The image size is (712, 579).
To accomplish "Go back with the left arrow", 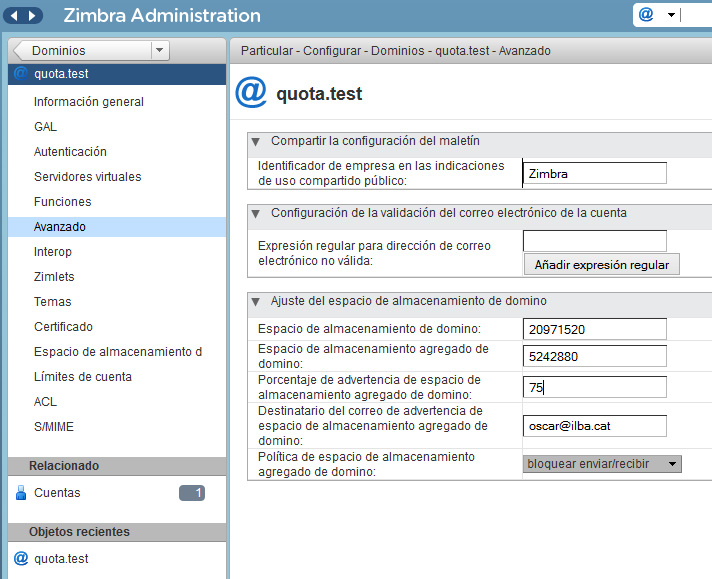I will click(14, 16).
